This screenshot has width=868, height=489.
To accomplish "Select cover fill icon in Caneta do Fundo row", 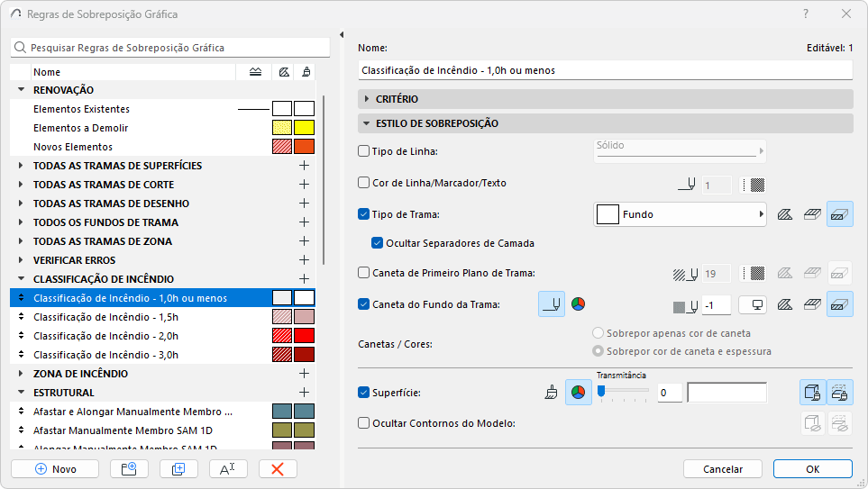I will [812, 304].
